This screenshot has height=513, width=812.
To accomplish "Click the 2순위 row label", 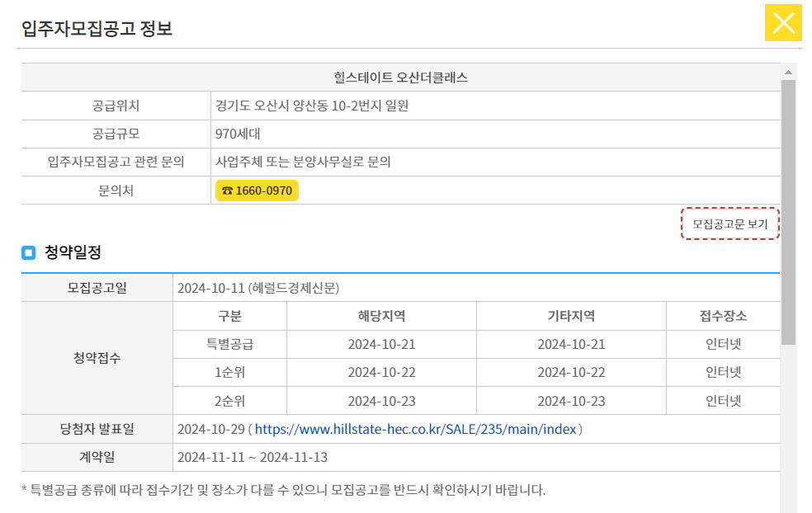I will point(230,401).
